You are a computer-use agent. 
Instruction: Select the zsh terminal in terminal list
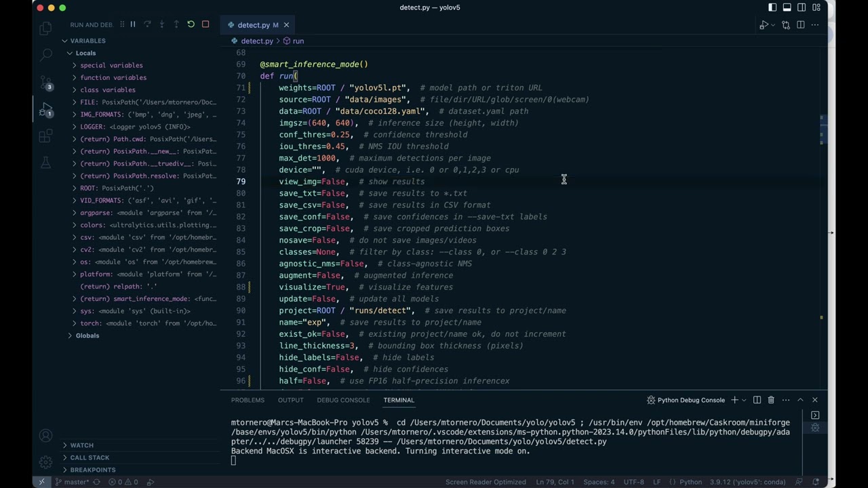[815, 415]
